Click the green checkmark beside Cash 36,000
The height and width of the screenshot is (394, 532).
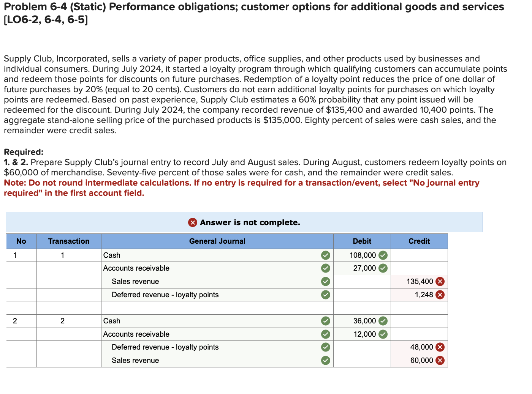pyautogui.click(x=383, y=321)
